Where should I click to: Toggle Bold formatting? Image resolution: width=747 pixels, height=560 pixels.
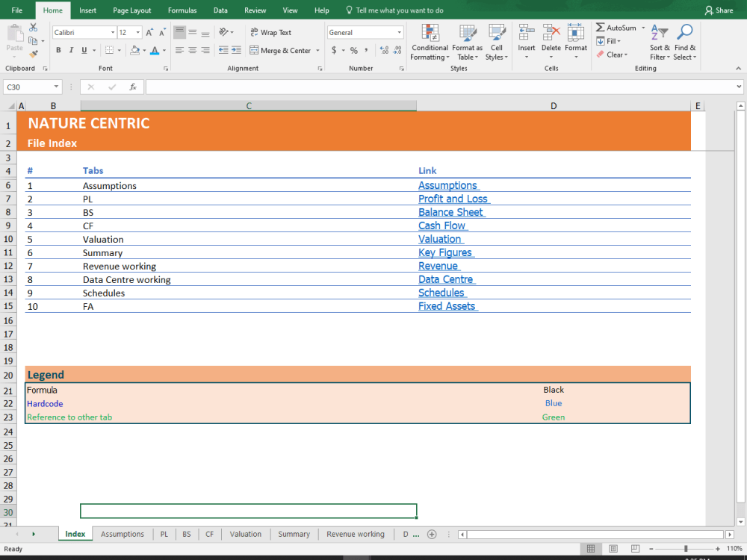pos(58,50)
